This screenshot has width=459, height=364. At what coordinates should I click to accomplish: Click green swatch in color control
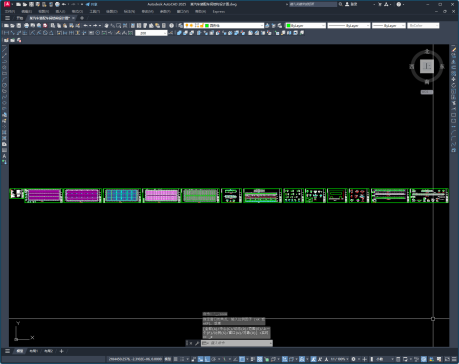point(289,25)
